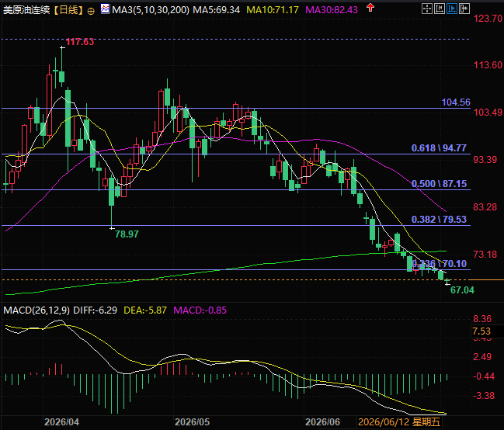Viewport: 504px width, 430px height.
Task: Click the 117.63 high price marker
Action: (80, 42)
